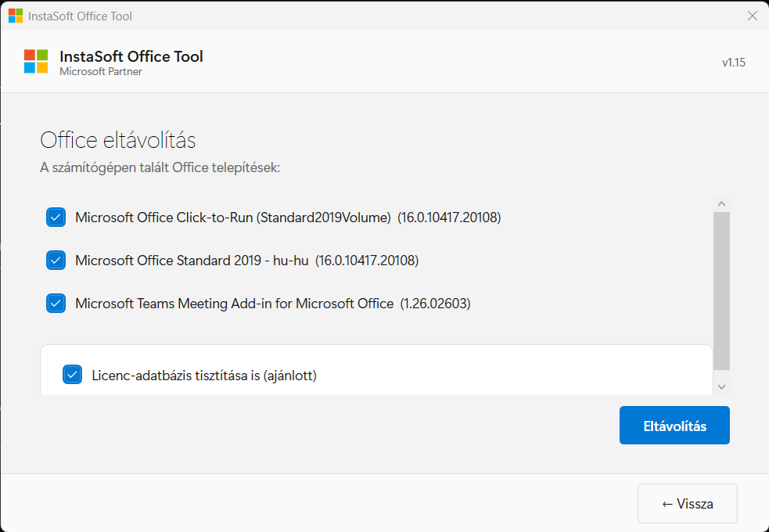Click the v1.15 version label
This screenshot has width=769, height=532.
(x=733, y=63)
